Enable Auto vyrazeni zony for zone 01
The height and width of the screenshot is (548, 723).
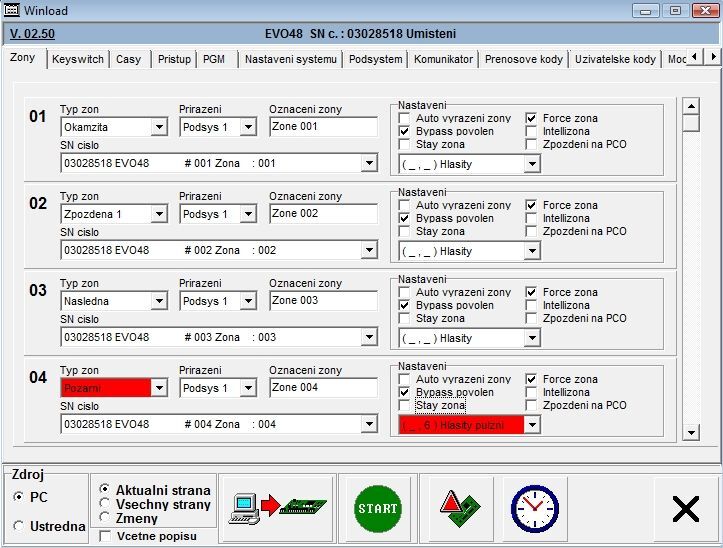point(404,118)
